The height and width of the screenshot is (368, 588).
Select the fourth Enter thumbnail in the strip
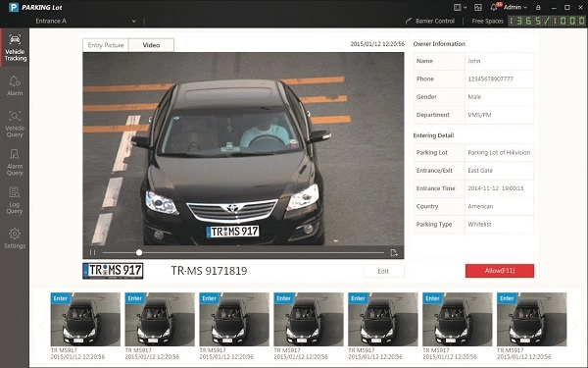coord(309,319)
